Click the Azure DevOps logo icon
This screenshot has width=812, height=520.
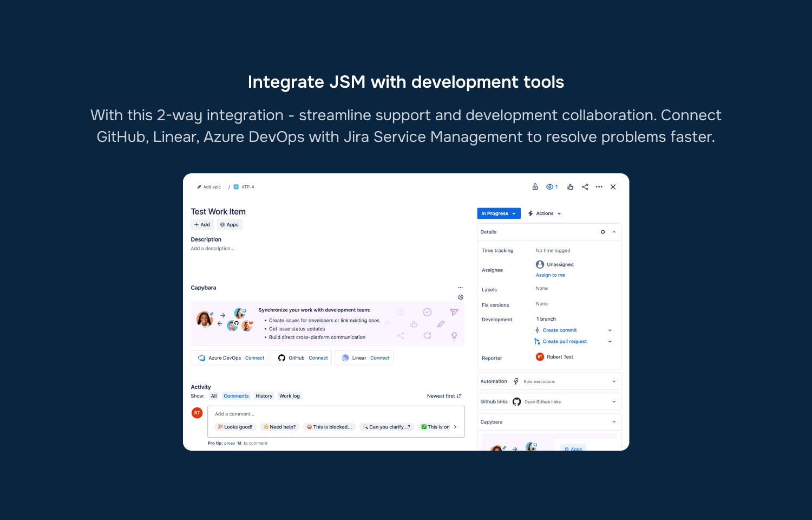(x=201, y=357)
